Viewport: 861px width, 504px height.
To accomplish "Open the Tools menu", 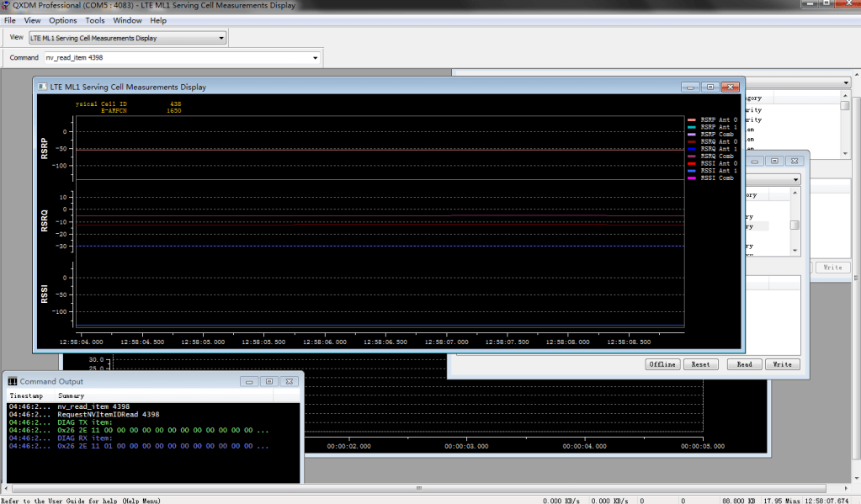I will 95,20.
